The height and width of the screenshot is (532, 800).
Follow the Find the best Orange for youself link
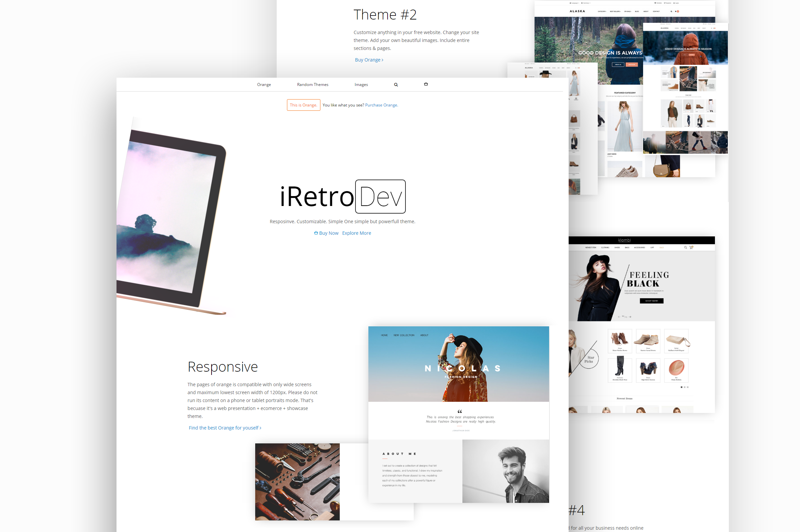224,428
